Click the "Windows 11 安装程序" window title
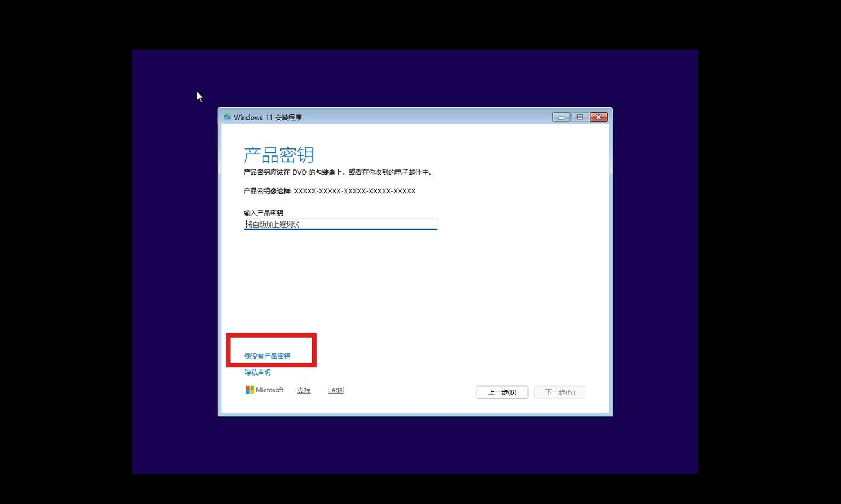The height and width of the screenshot is (504, 841). coord(267,117)
